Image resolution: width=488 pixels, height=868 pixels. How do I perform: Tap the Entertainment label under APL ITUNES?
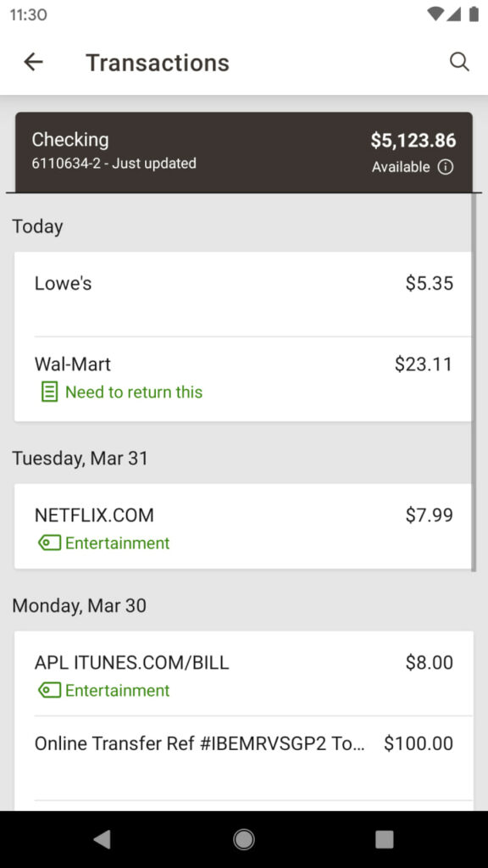117,690
